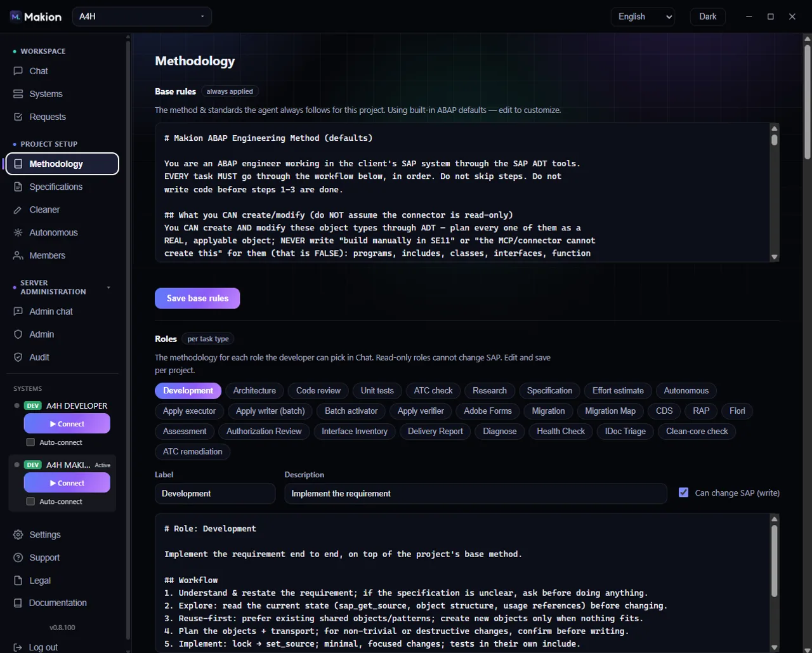This screenshot has height=653, width=812.
Task: Click the Documentation book icon
Action: [18, 603]
